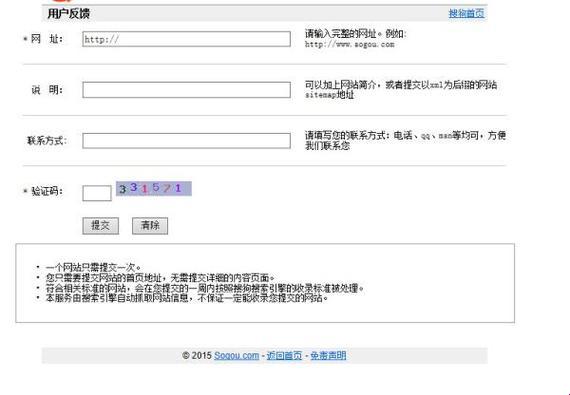Click the note starting 符合相关标准的网站
Screen dimensions: 570x395
pyautogui.click(x=205, y=288)
